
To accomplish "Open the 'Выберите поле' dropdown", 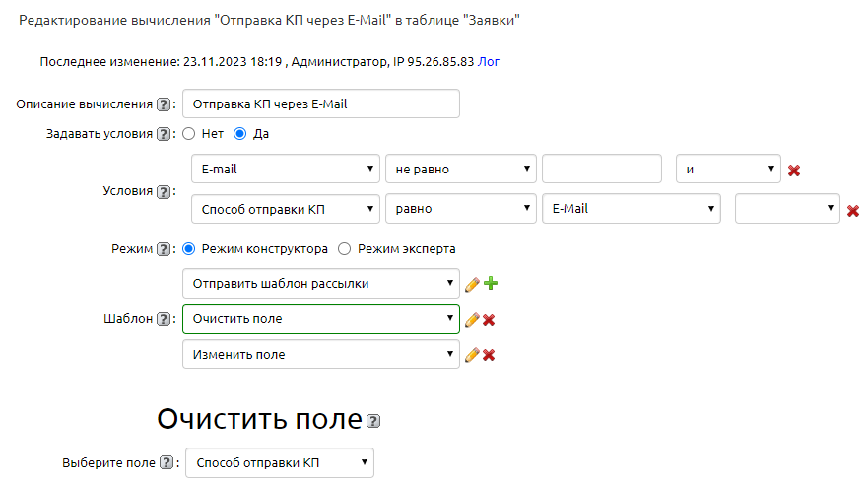I will click(x=280, y=462).
